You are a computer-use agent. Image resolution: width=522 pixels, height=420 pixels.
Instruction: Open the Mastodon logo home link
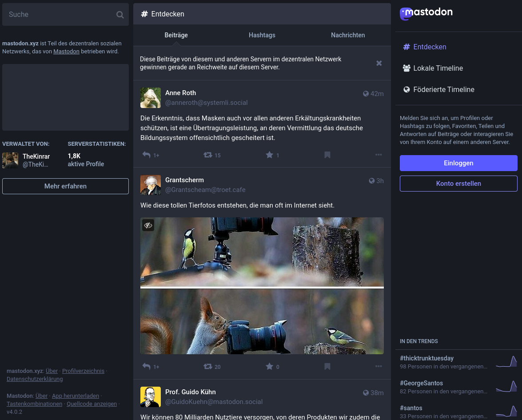[x=426, y=14]
